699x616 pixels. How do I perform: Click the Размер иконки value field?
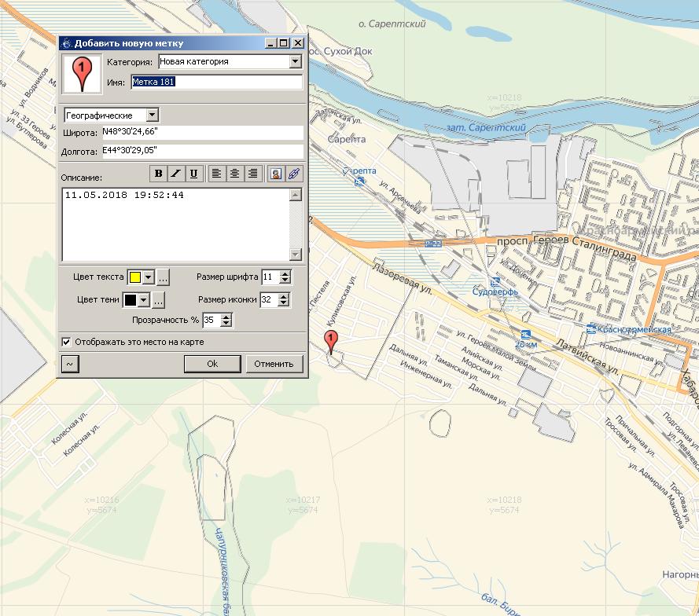pos(269,299)
